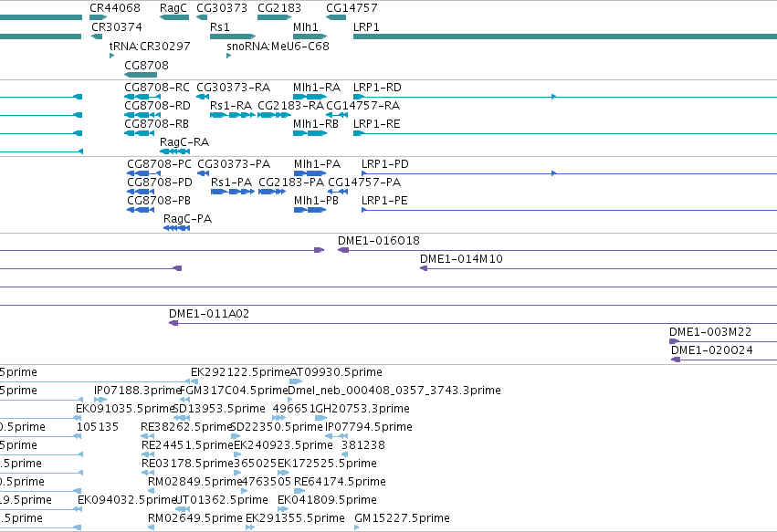The image size is (777, 532).
Task: Click protein CG14757-PA
Action: click(364, 183)
